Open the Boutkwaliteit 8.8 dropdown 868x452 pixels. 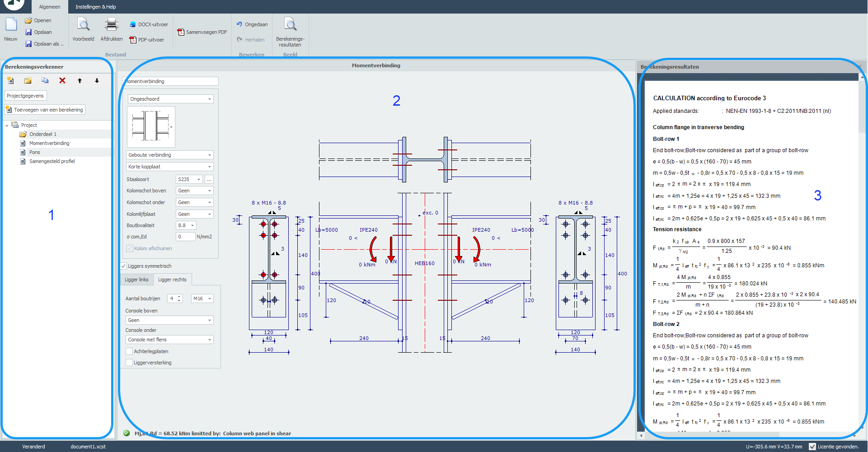[x=186, y=225]
